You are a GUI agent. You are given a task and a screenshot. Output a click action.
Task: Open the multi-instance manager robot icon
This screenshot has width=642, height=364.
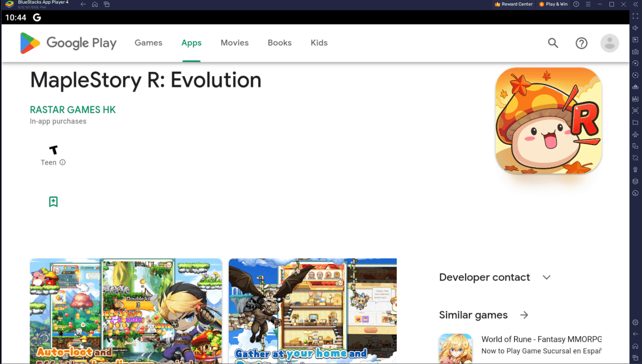pos(635,87)
